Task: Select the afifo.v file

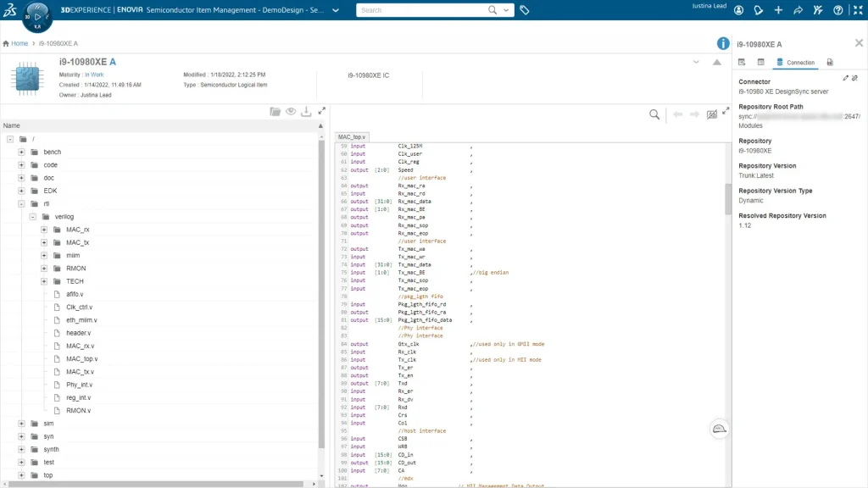Action: 75,294
